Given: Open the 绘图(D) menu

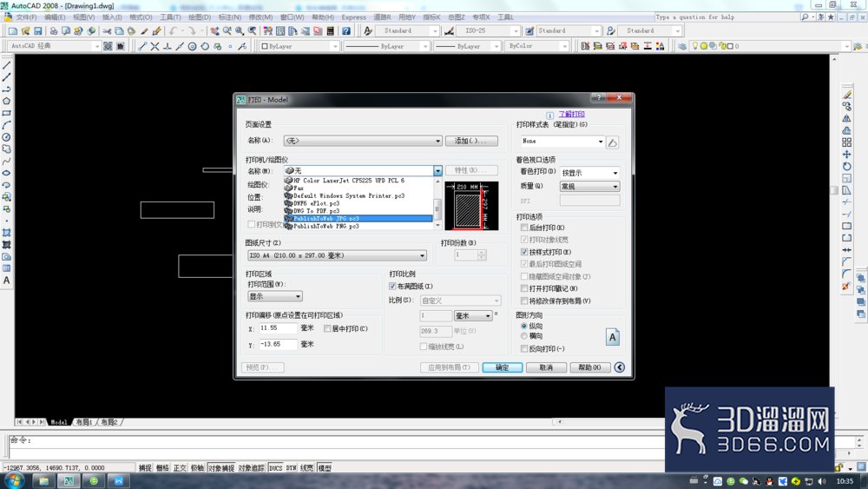Looking at the screenshot, I should (x=200, y=17).
